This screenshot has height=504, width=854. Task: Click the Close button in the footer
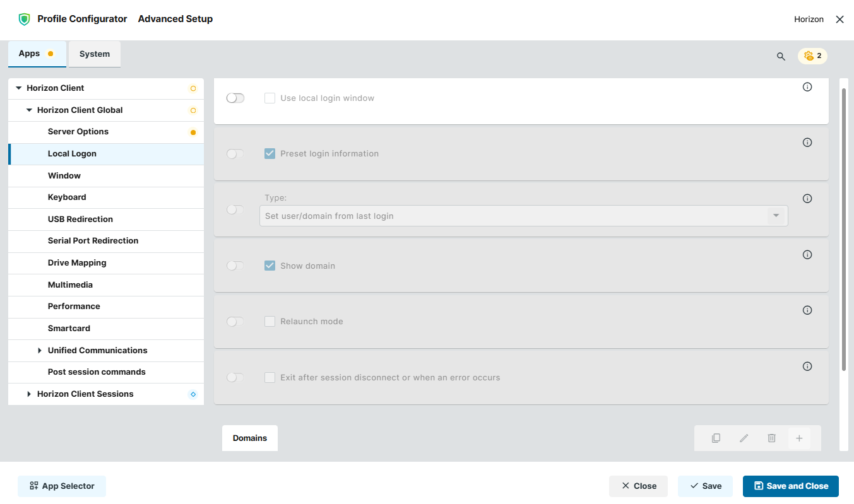638,486
